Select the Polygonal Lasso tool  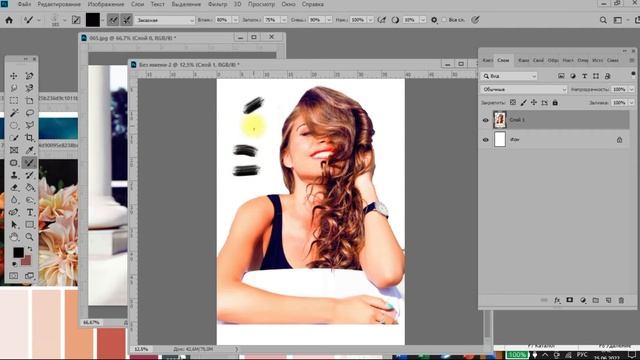tap(29, 125)
